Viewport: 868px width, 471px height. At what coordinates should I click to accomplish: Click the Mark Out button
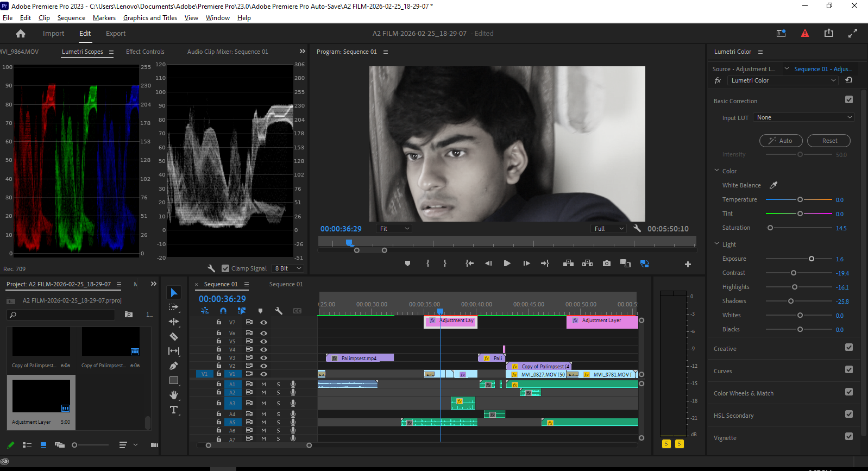[x=445, y=263]
